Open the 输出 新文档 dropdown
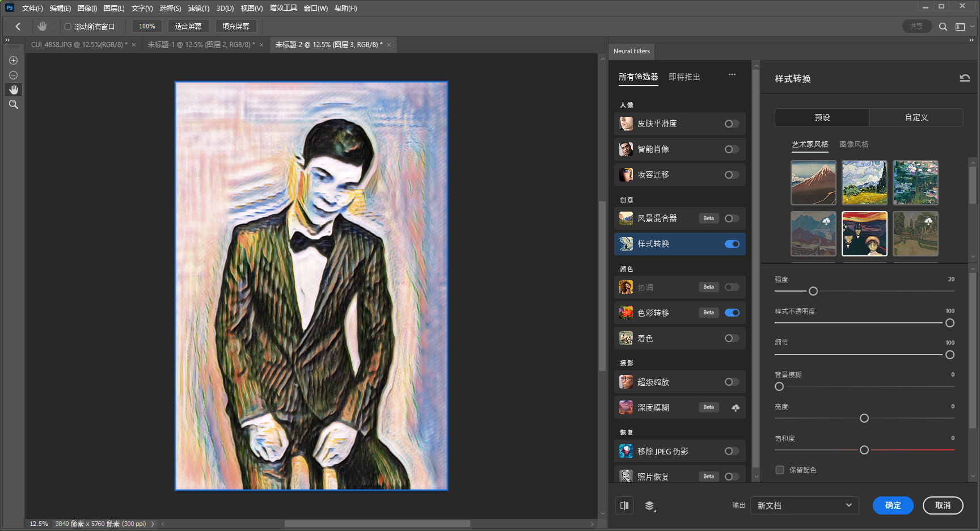This screenshot has width=980, height=531. click(x=804, y=505)
